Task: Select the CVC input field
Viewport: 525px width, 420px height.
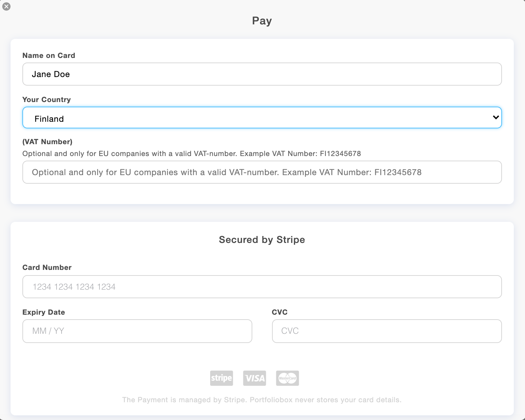Action: [x=387, y=331]
